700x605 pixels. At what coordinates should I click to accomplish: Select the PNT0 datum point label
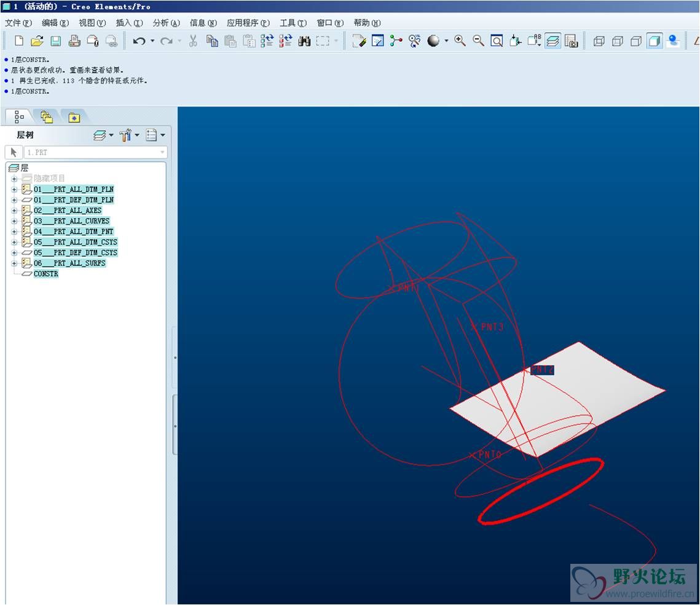[489, 454]
